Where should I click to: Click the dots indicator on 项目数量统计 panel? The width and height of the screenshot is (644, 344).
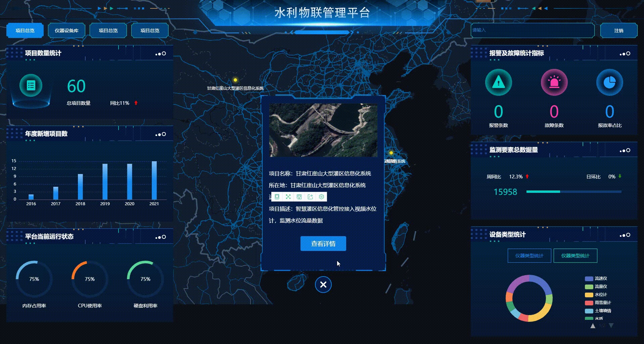pyautogui.click(x=160, y=54)
